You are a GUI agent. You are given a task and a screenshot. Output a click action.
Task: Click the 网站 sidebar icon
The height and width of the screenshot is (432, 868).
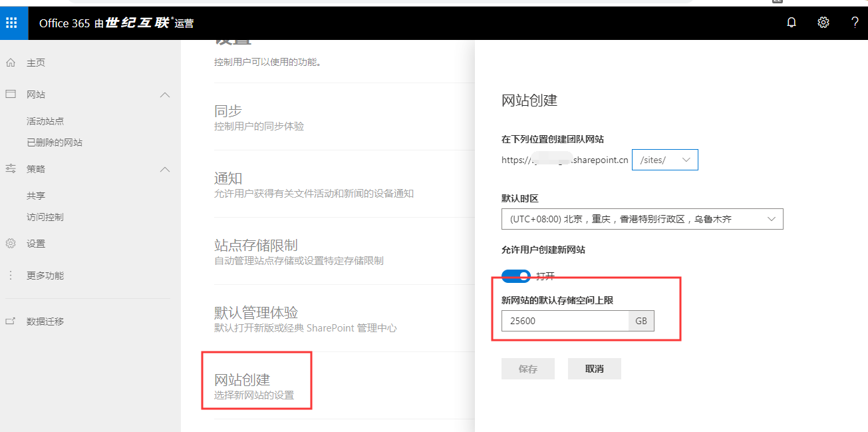click(x=11, y=95)
